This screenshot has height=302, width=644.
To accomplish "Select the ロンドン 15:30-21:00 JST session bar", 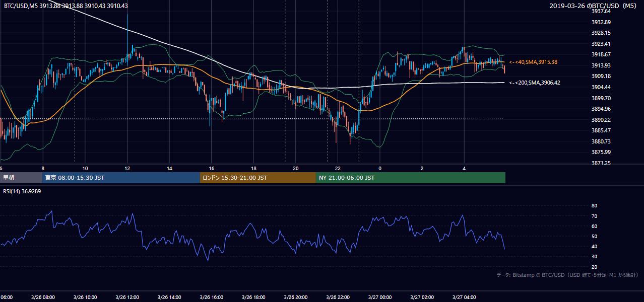I will (258, 178).
